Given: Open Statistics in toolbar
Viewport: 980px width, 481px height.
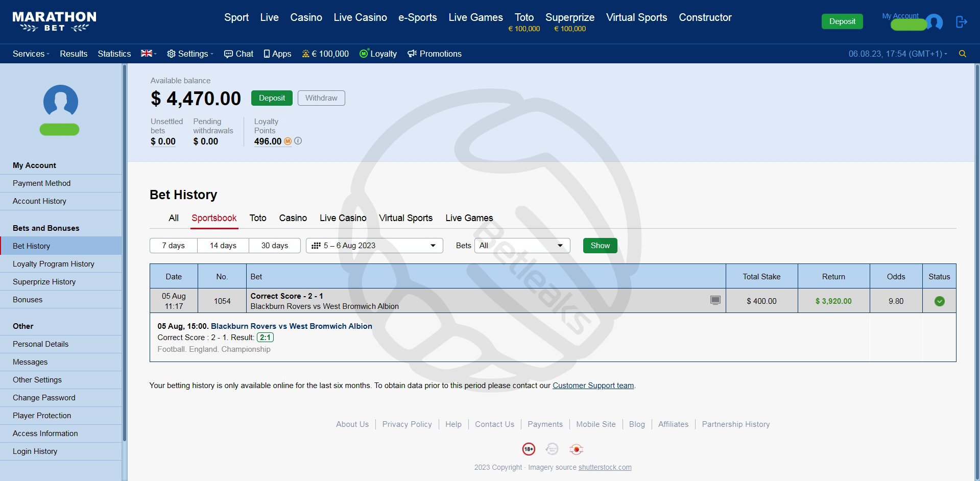Looking at the screenshot, I should (114, 54).
